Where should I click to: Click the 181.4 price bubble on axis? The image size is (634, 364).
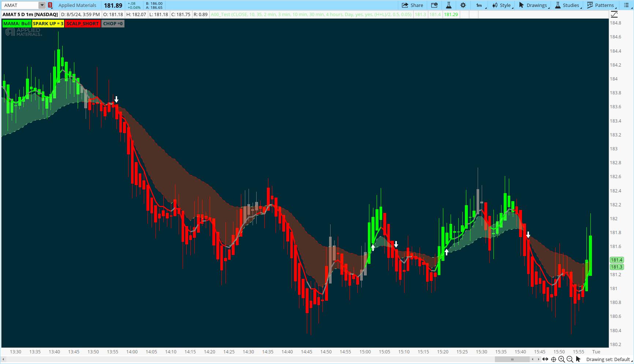[616, 260]
